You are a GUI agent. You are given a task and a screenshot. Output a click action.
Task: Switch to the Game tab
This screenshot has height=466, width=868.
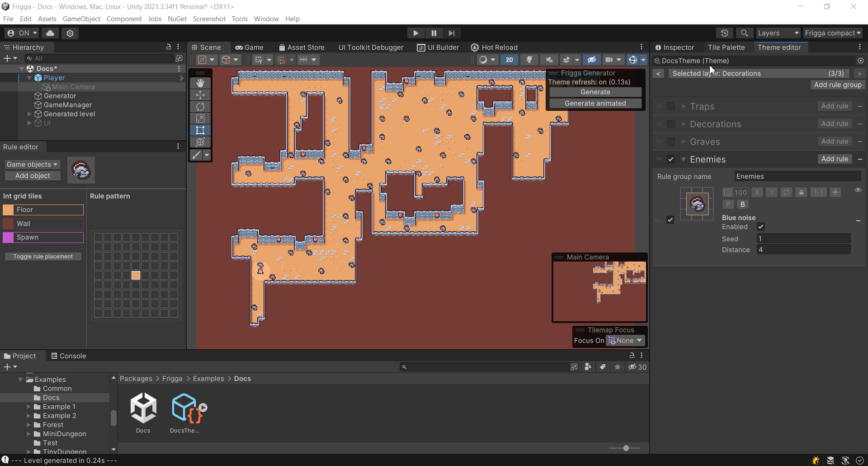click(249, 47)
